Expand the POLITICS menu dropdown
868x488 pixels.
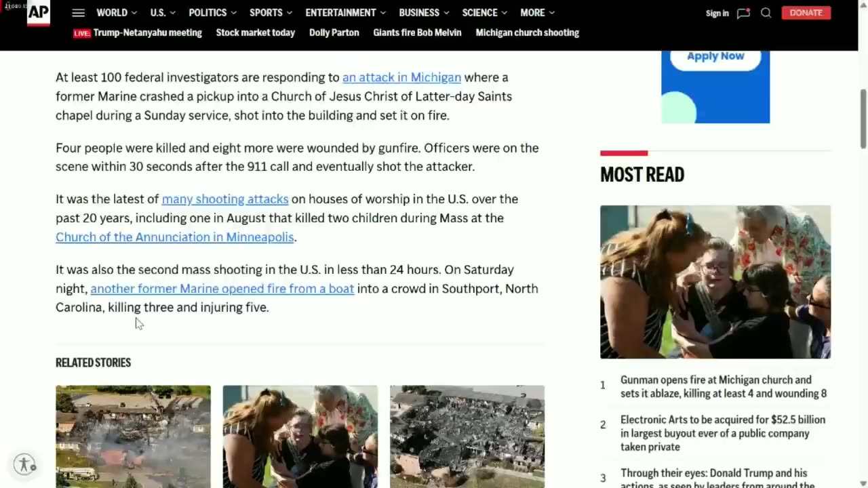(213, 13)
